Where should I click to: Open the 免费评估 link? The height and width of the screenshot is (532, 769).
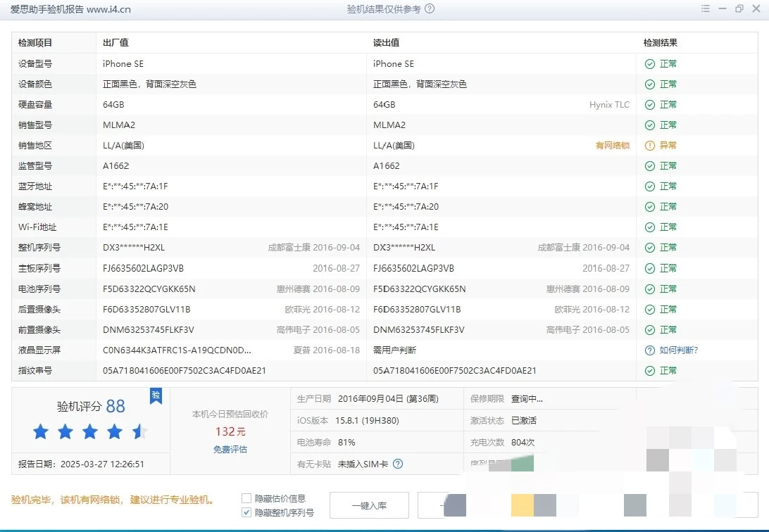[x=230, y=449]
